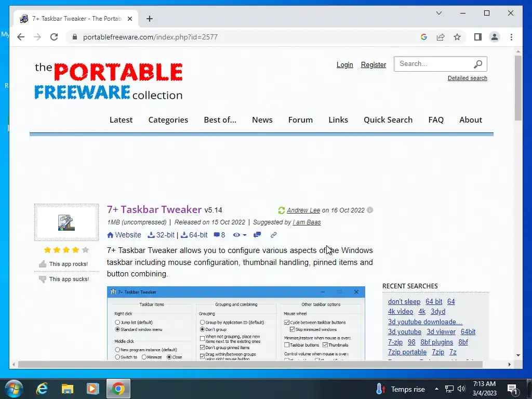Click the Google icon in address bar
This screenshot has width=532, height=399.
pyautogui.click(x=424, y=37)
